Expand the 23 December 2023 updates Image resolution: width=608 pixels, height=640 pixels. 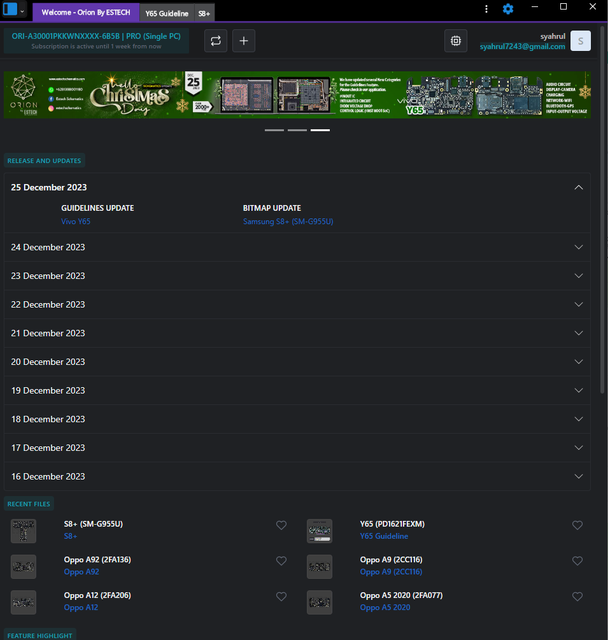point(297,276)
